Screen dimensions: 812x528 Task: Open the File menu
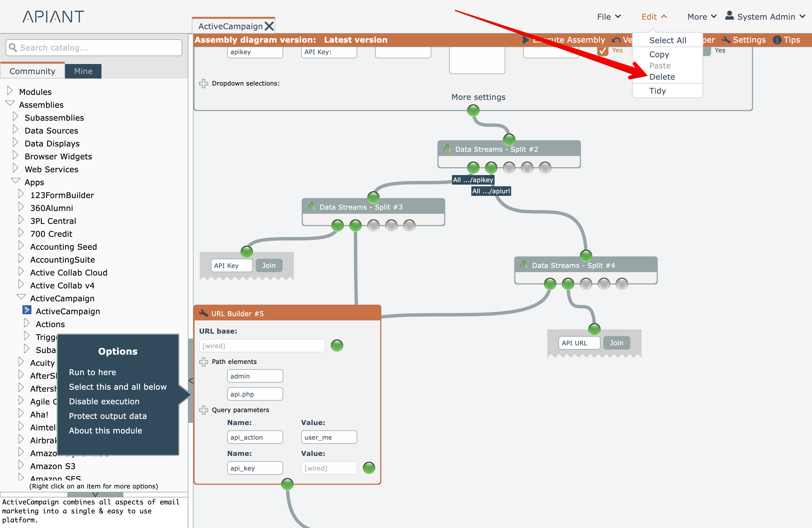(608, 17)
